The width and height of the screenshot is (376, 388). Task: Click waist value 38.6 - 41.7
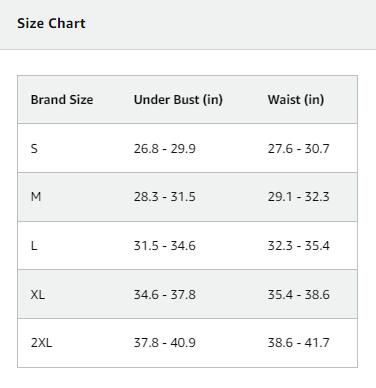(x=298, y=343)
